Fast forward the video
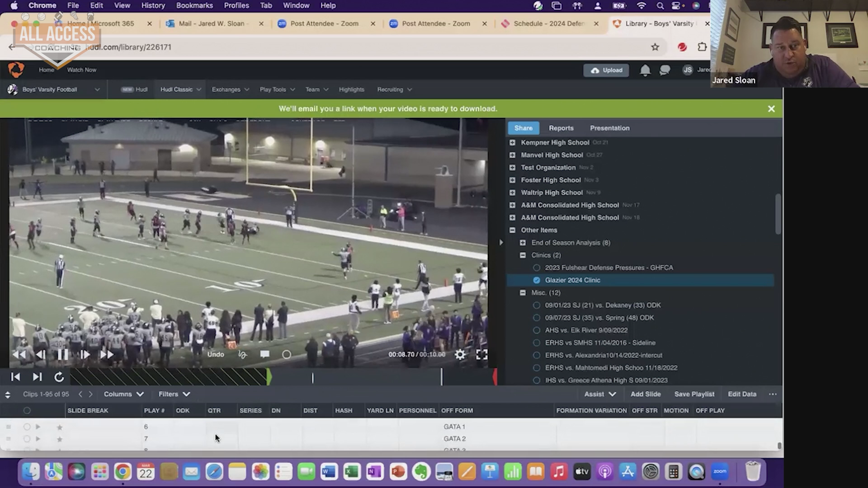Screen dimensions: 868x488 click(107, 355)
